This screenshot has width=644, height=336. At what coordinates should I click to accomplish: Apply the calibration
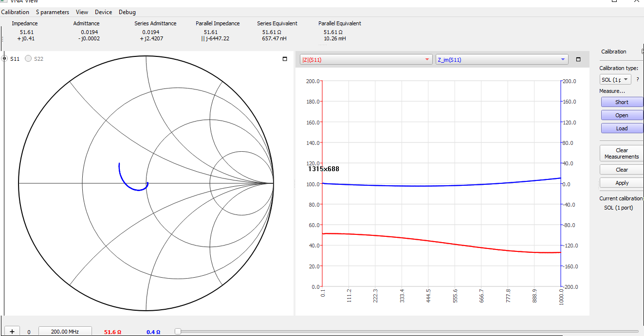pos(622,183)
